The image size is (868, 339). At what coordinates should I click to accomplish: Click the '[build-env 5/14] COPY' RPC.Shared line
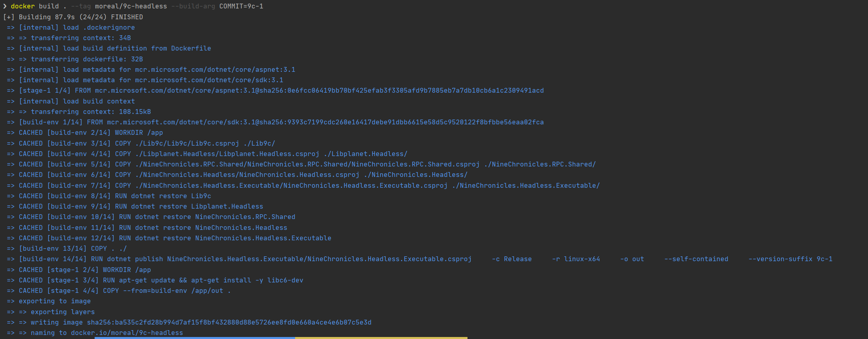301,164
